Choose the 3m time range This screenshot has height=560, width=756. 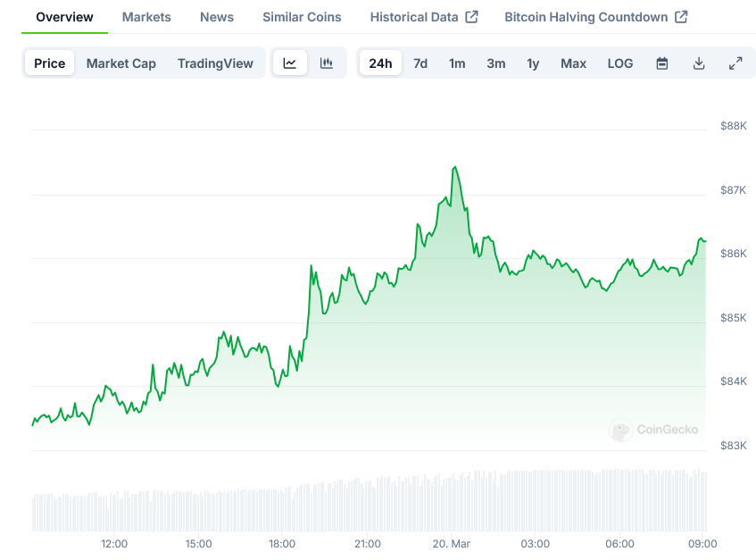[x=496, y=63]
